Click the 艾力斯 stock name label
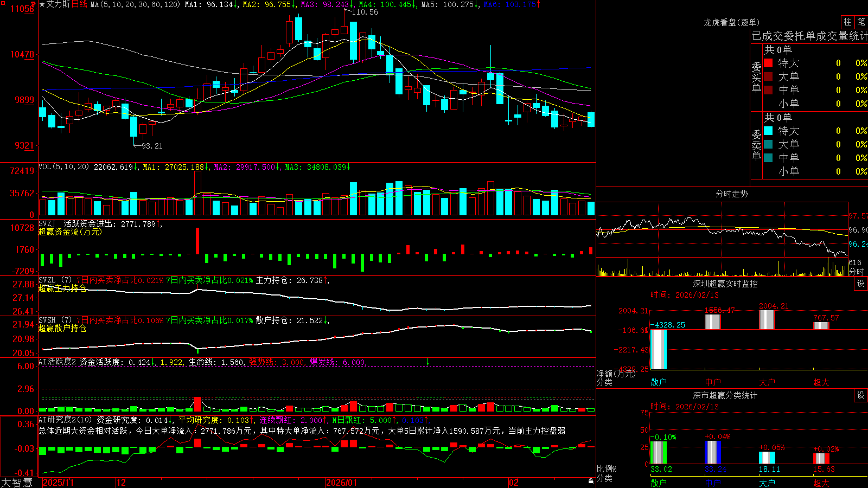Image resolution: width=868 pixels, height=488 pixels. [x=59, y=4]
